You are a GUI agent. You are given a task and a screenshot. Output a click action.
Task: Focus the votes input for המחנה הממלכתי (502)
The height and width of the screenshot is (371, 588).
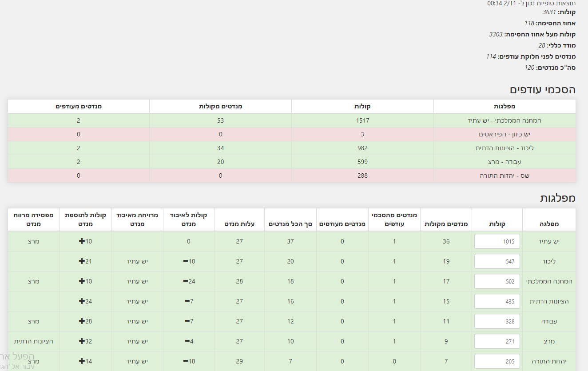tap(497, 281)
